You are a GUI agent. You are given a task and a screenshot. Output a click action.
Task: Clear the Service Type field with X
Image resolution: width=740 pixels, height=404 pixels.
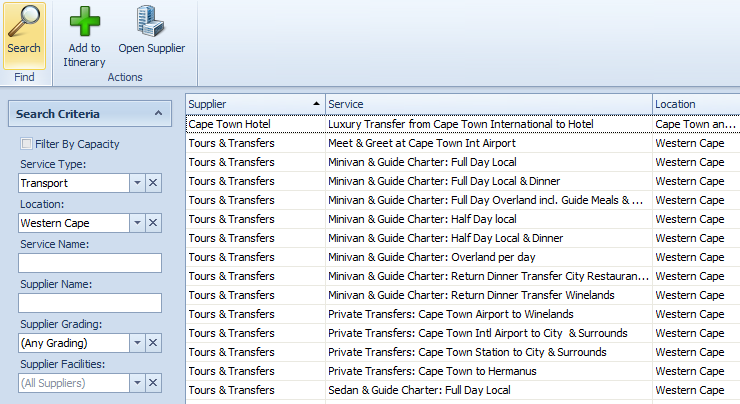(x=153, y=183)
